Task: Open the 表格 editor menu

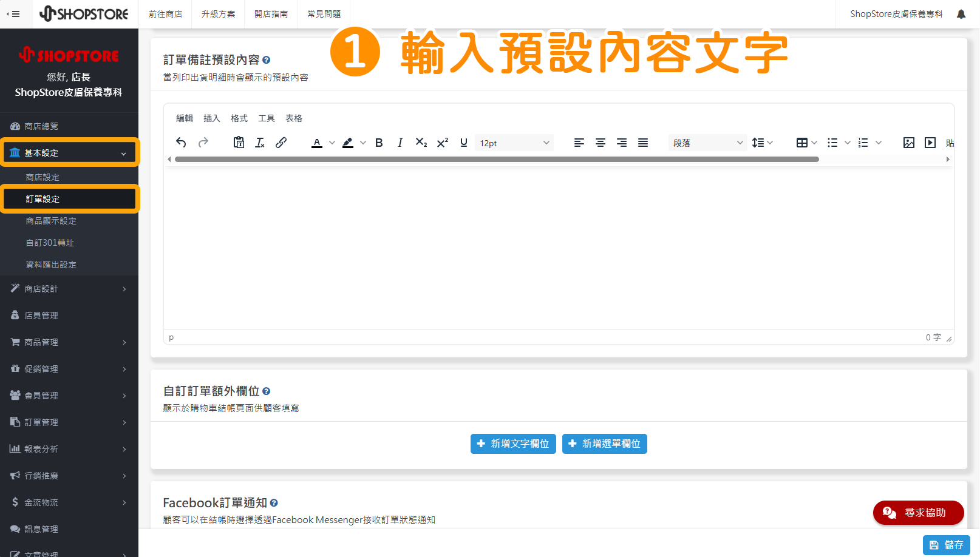Action: (x=294, y=118)
